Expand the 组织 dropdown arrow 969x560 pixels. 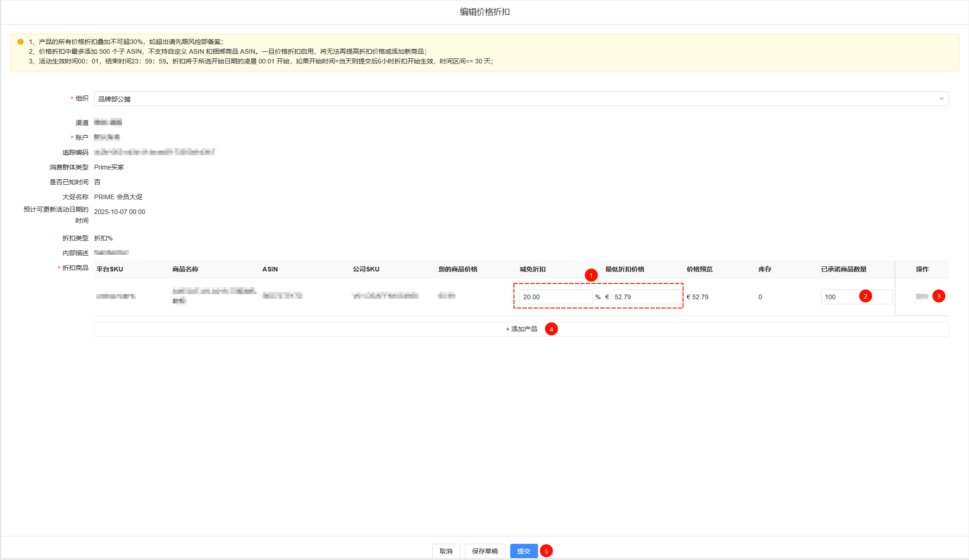[941, 99]
